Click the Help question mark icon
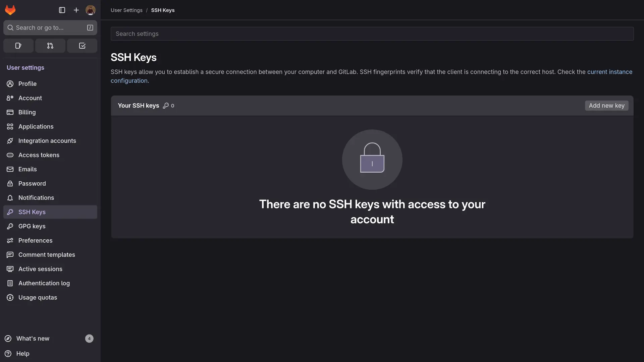This screenshot has height=362, width=644. pyautogui.click(x=8, y=354)
